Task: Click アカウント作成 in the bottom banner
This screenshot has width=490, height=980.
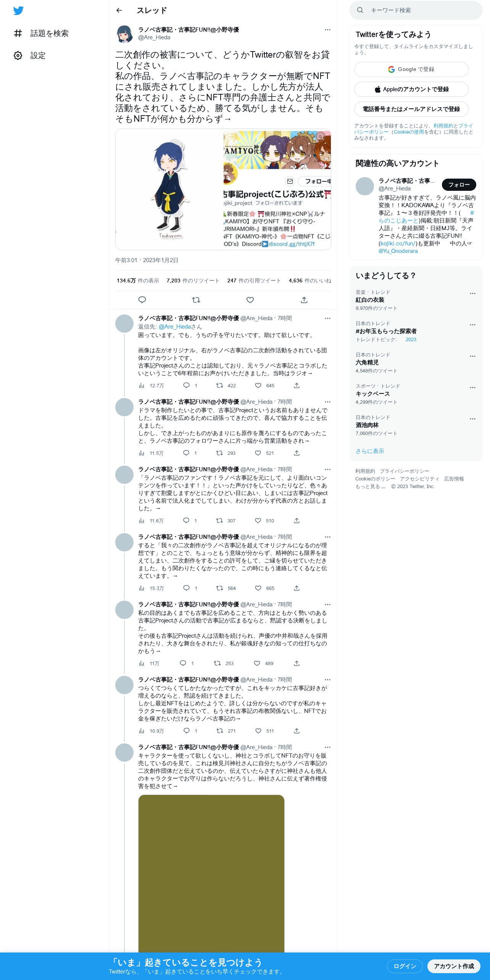Action: coord(454,966)
